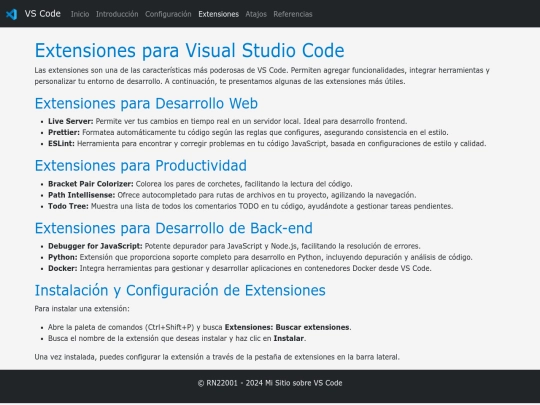Click the Live Server list item
This screenshot has width=540, height=405.
228,121
